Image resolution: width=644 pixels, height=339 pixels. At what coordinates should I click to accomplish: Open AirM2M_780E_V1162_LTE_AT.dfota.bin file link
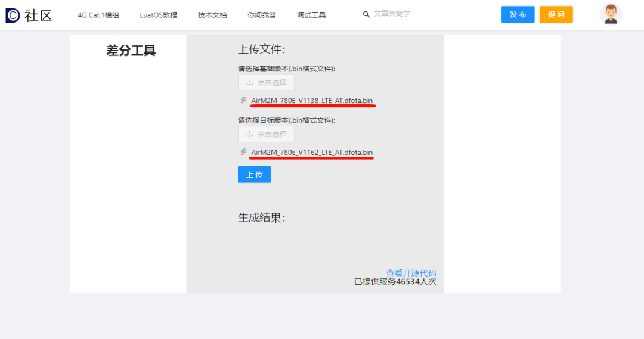tap(312, 153)
